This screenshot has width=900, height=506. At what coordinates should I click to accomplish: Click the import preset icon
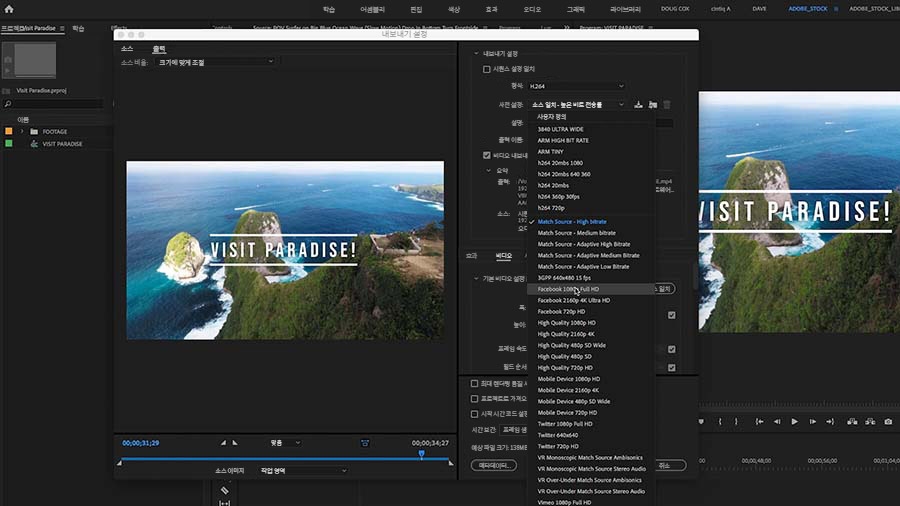pos(653,104)
